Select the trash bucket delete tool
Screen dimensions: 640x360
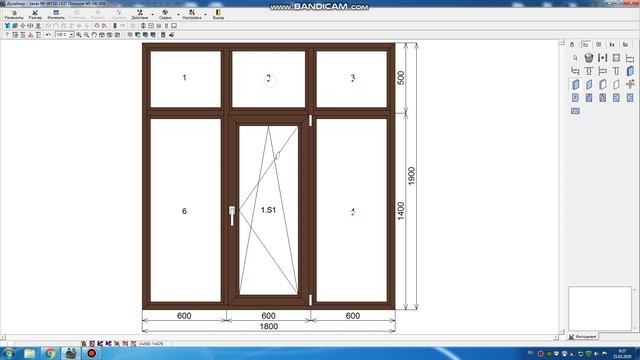pos(589,58)
